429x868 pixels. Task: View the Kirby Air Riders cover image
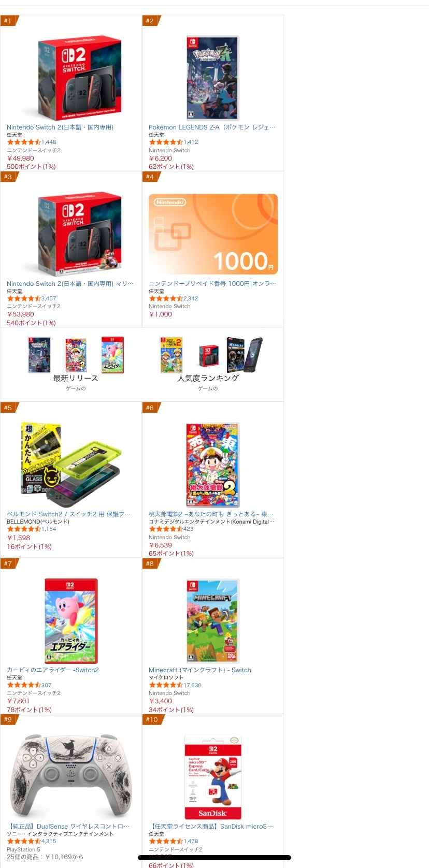71,621
